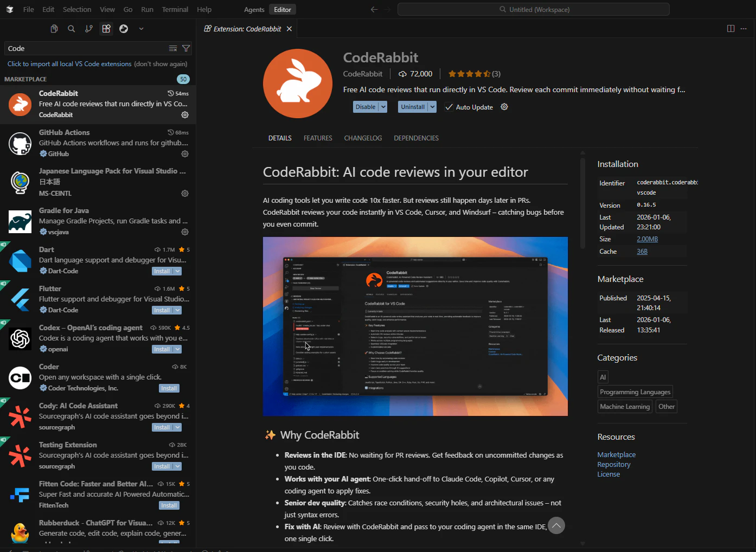Select the Machine Learning category tag
This screenshot has height=552, width=756.
point(625,407)
